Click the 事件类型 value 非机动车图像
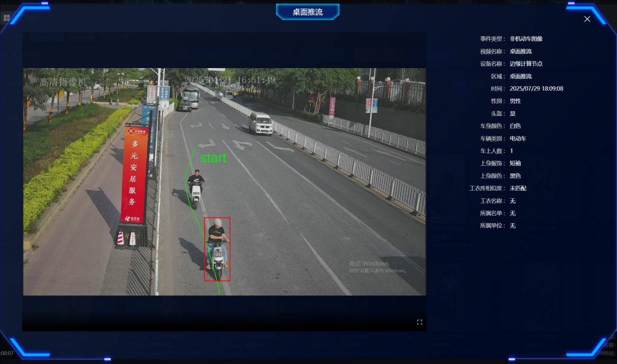Image resolution: width=617 pixels, height=364 pixels. (x=526, y=39)
